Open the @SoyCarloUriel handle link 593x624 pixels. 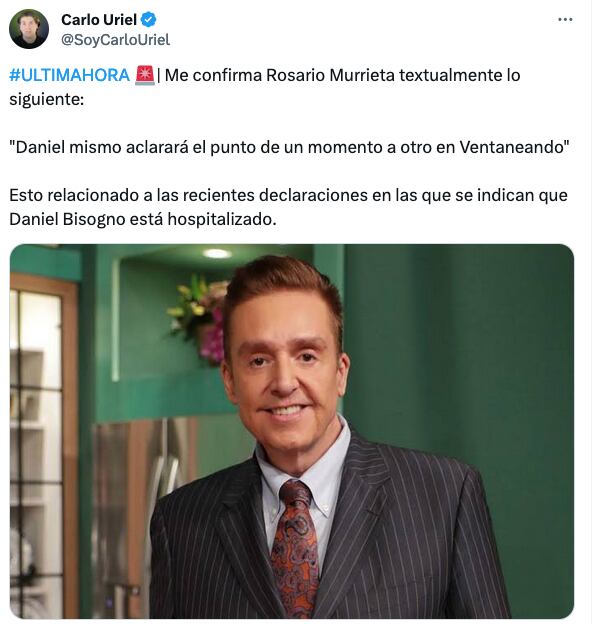[x=115, y=40]
